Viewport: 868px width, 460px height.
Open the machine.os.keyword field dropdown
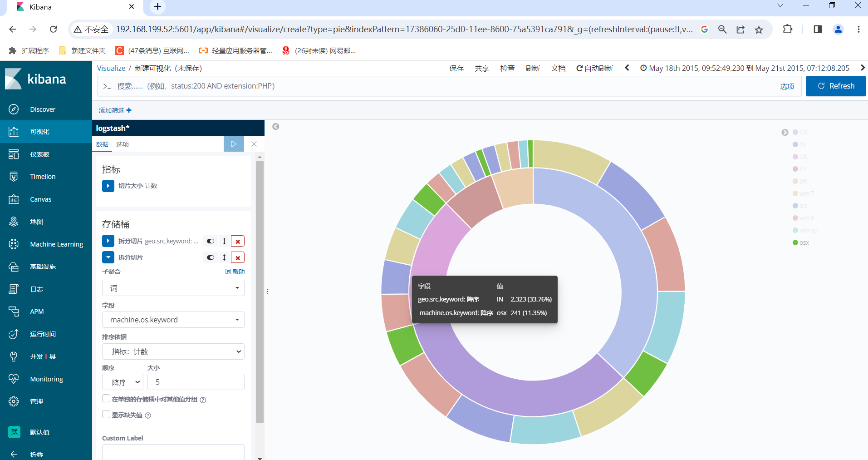[173, 320]
